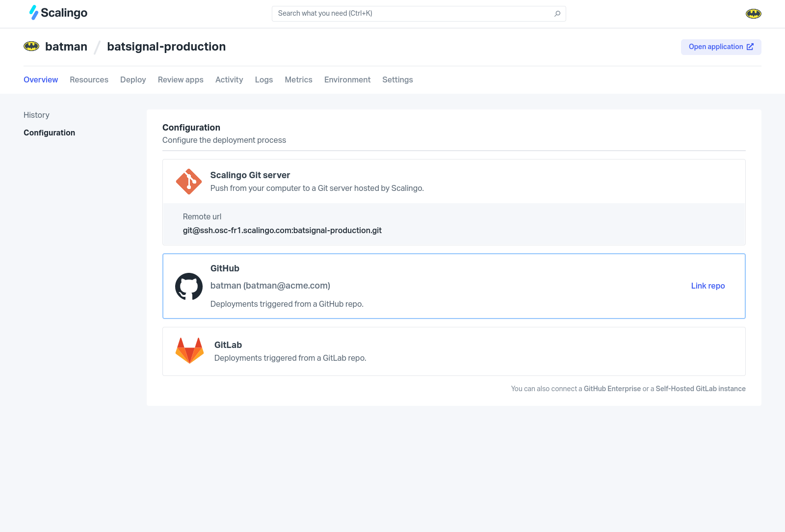Click the Link repo link
The height and width of the screenshot is (532, 785).
tap(707, 286)
